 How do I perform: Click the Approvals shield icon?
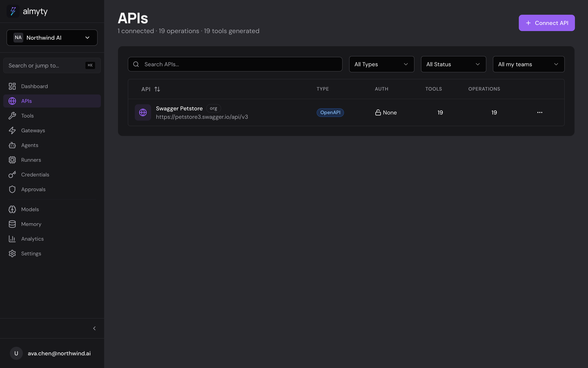pos(12,189)
